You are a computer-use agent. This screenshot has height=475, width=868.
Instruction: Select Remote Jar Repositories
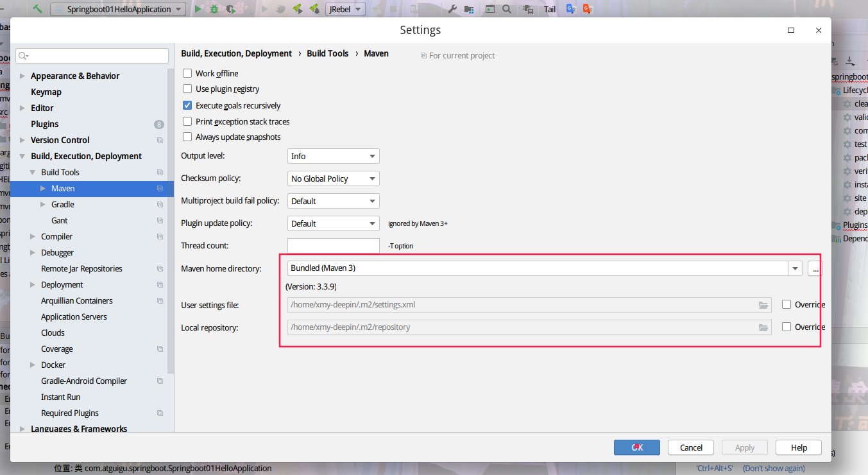(81, 268)
